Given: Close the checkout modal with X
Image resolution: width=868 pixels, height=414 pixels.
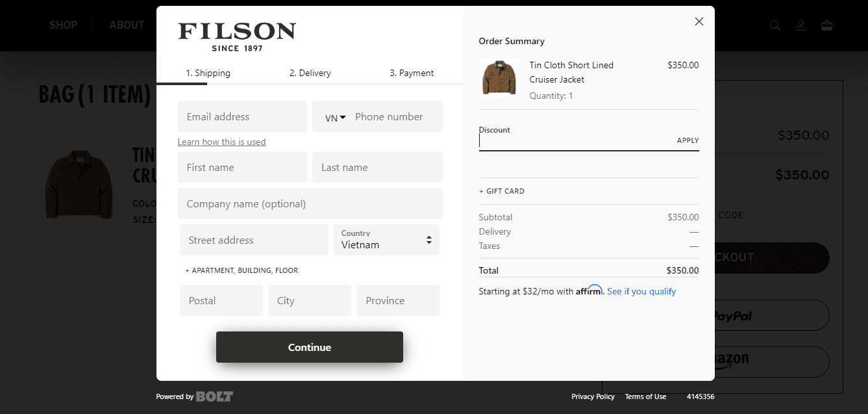Looking at the screenshot, I should pos(699,21).
